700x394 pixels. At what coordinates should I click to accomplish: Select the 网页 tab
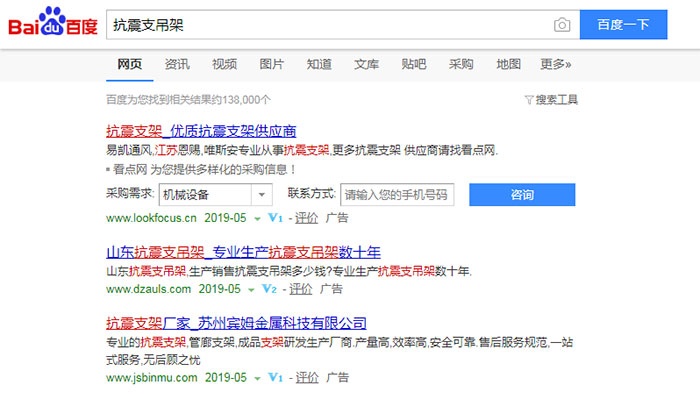pyautogui.click(x=129, y=64)
